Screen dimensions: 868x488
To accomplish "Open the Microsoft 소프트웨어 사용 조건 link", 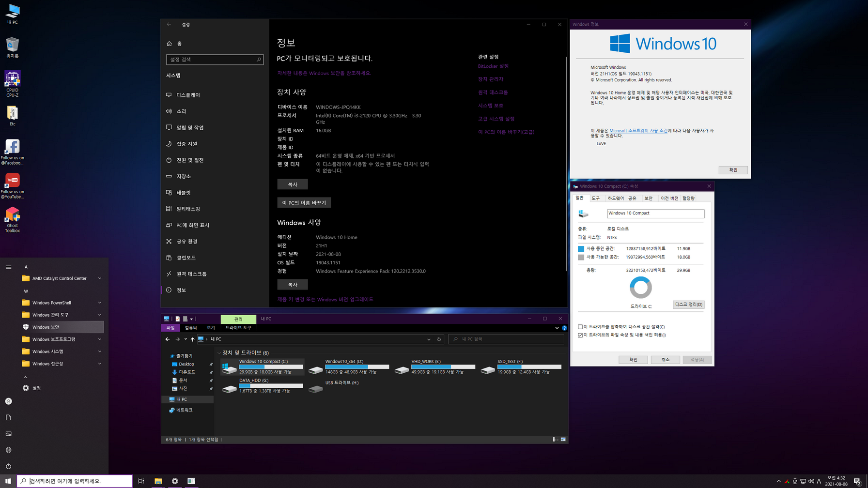I will (x=638, y=131).
